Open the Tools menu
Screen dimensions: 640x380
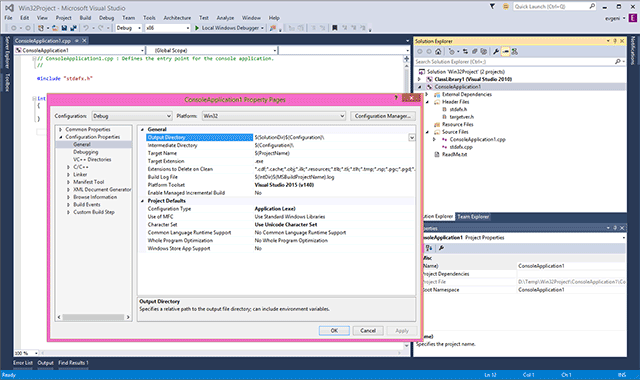pyautogui.click(x=149, y=18)
